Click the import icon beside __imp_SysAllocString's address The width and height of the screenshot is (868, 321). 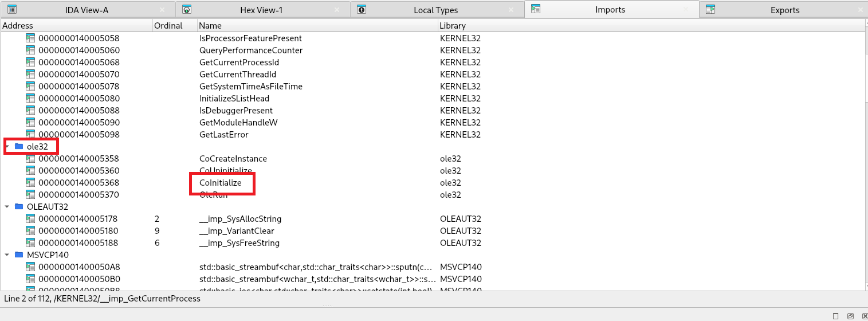[31, 219]
